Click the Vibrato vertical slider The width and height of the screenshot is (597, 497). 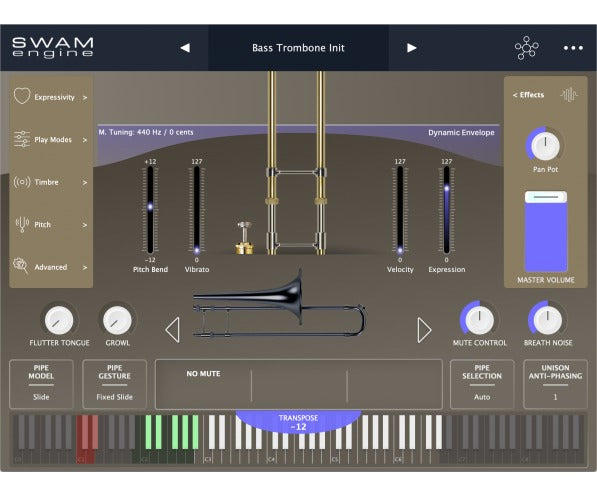pos(197,210)
